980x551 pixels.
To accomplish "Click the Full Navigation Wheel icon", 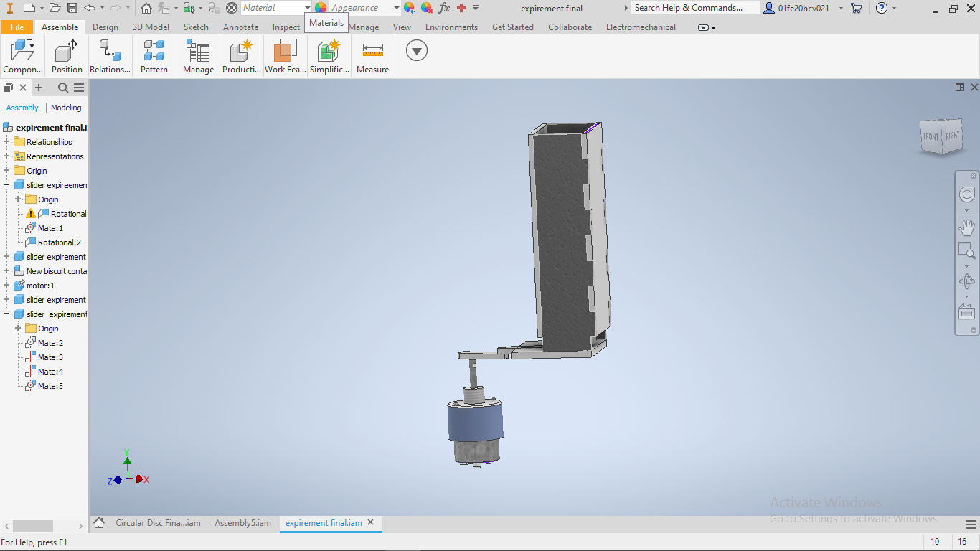I will [967, 195].
